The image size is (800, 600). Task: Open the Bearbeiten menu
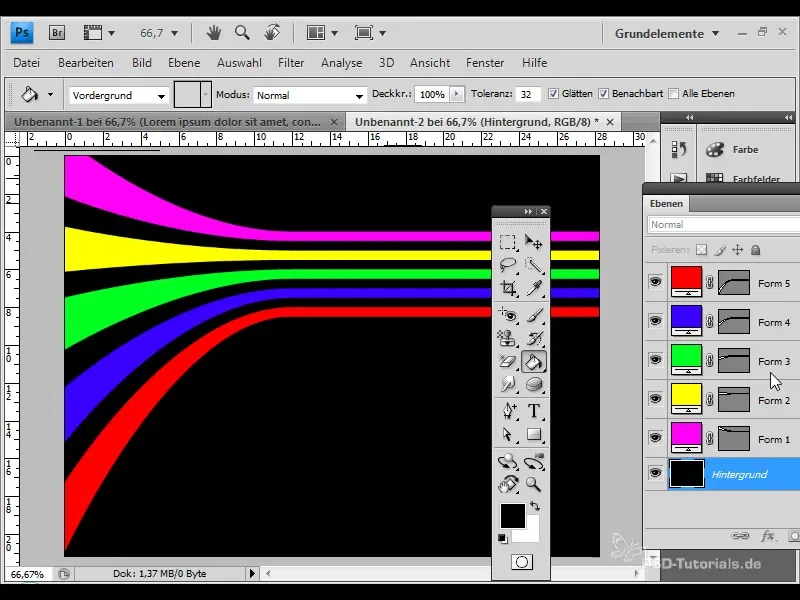pos(86,63)
